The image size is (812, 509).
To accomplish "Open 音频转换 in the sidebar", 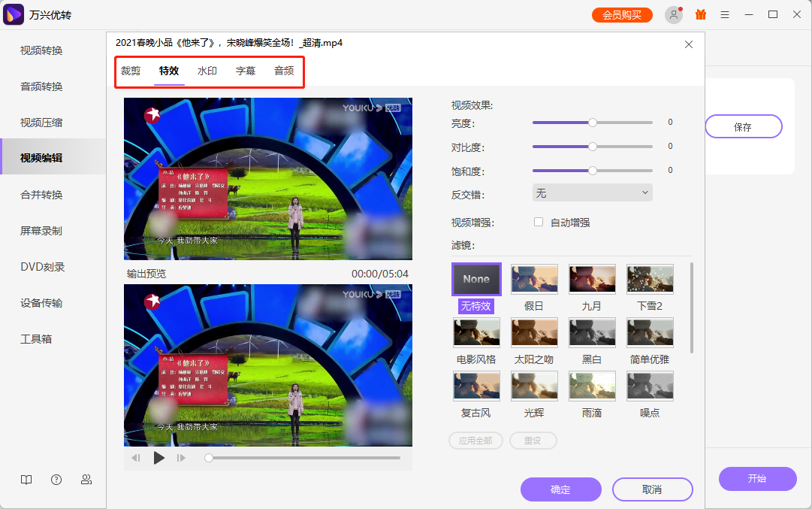I will (41, 86).
